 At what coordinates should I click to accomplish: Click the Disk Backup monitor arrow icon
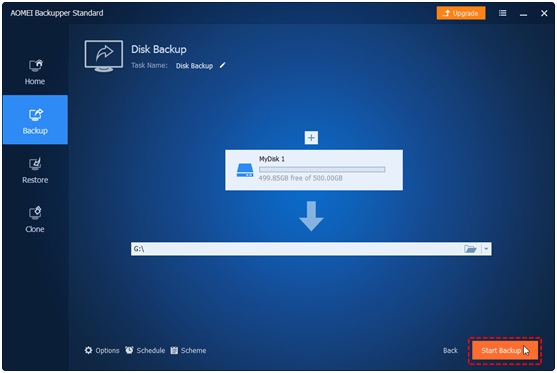pyautogui.click(x=104, y=56)
